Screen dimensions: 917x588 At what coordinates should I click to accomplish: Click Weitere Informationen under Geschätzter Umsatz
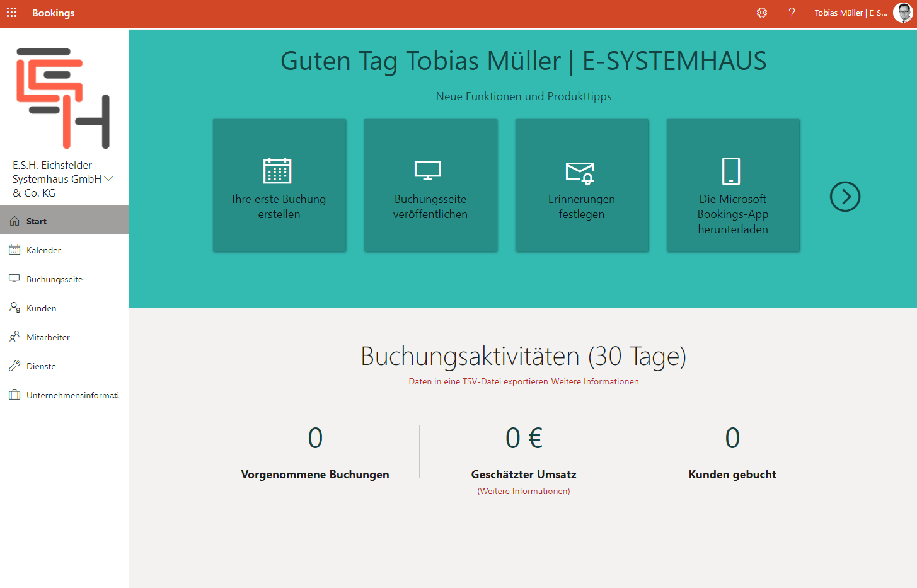coord(523,491)
